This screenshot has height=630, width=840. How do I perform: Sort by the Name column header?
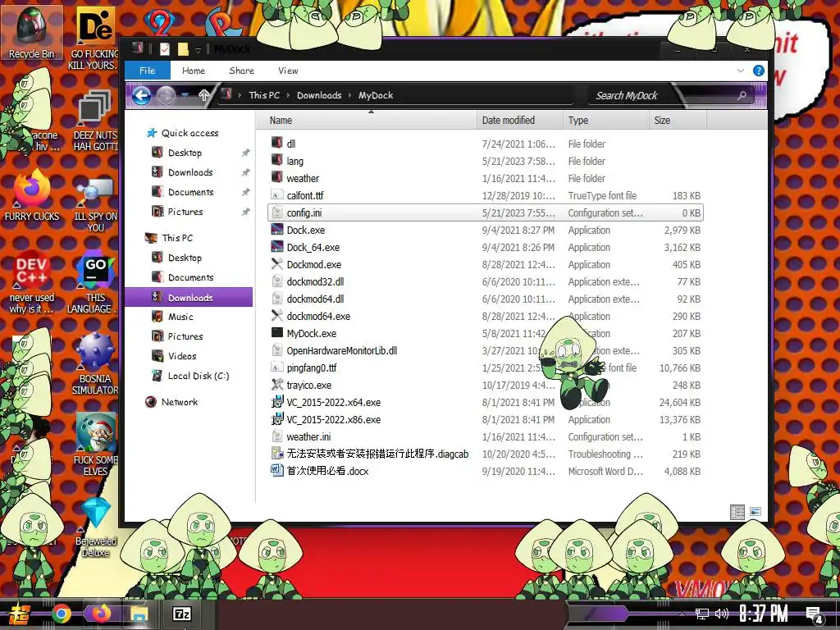pyautogui.click(x=367, y=121)
